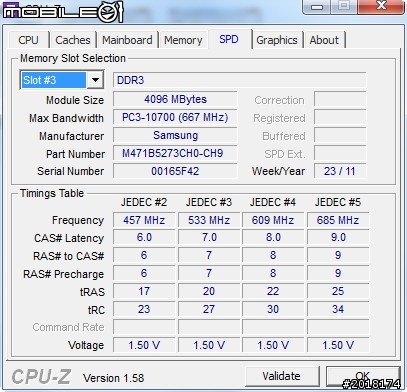View the Graphics tab

click(277, 40)
